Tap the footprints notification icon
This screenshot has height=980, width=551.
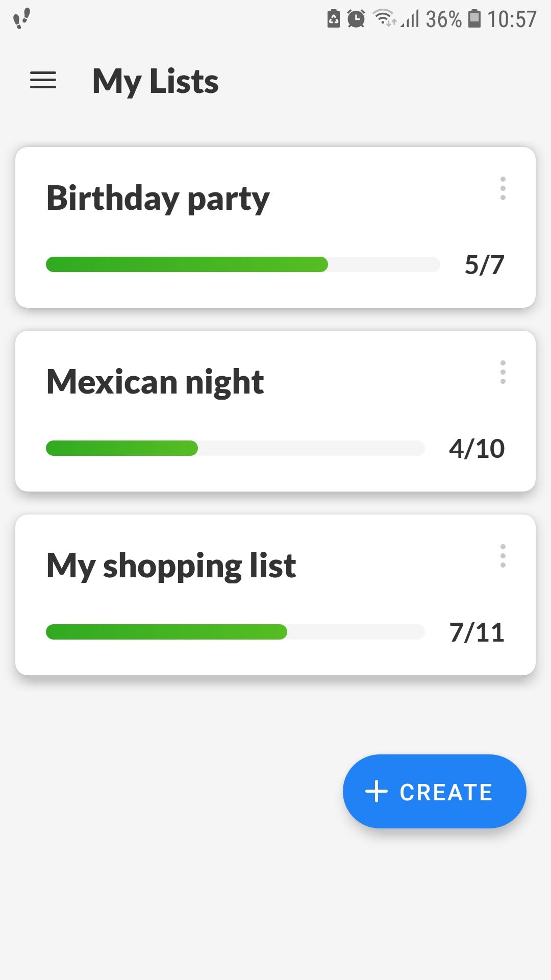21,19
